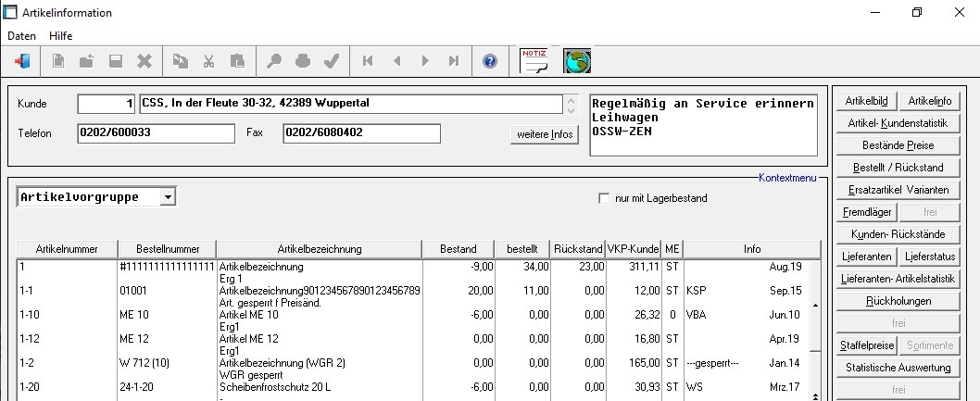This screenshot has width=980, height=401.
Task: Click the customer notes text box
Action: [704, 126]
